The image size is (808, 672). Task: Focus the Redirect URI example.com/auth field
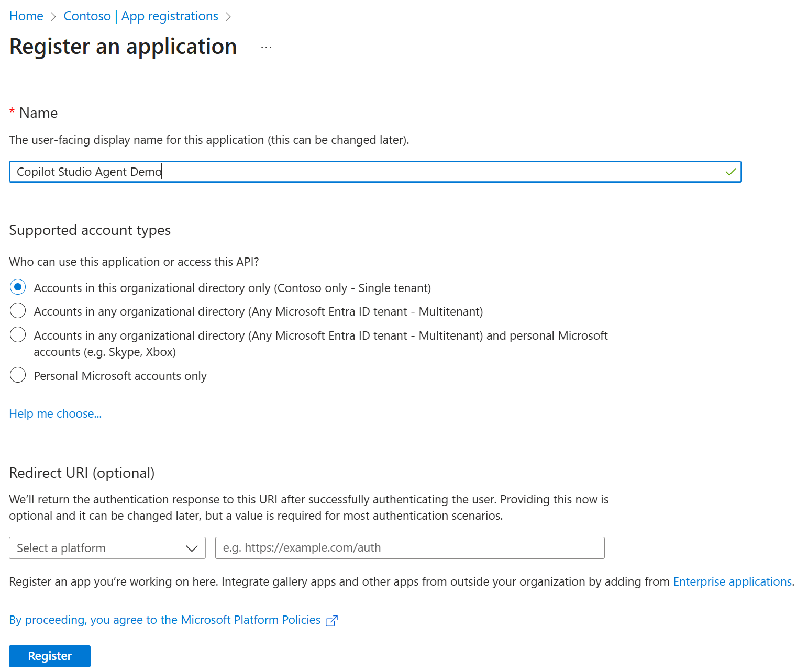[x=410, y=548]
